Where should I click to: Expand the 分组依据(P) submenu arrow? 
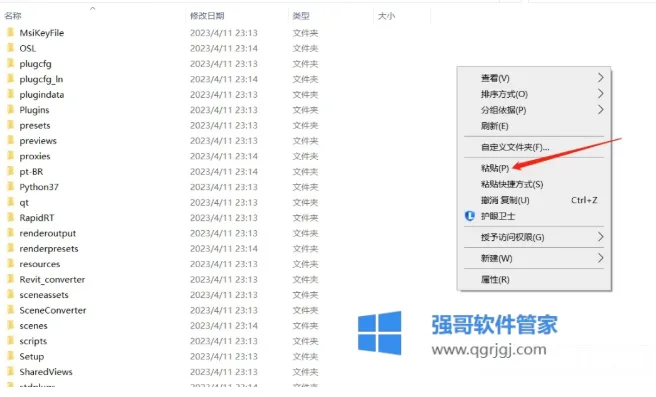point(601,110)
